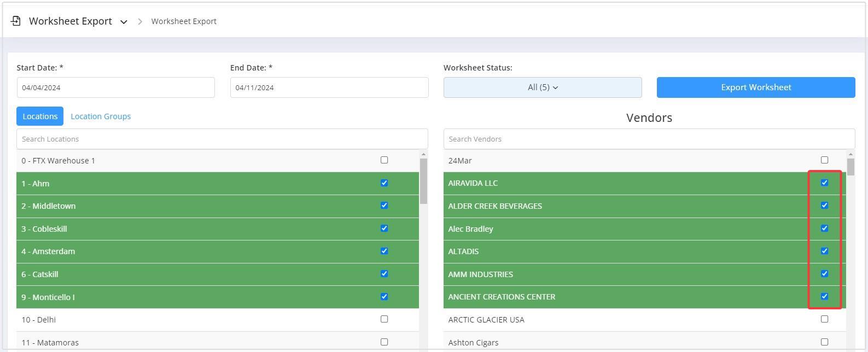Image resolution: width=868 pixels, height=352 pixels.
Task: Uncheck the AIRAVIDA LLC vendor
Action: coord(824,183)
